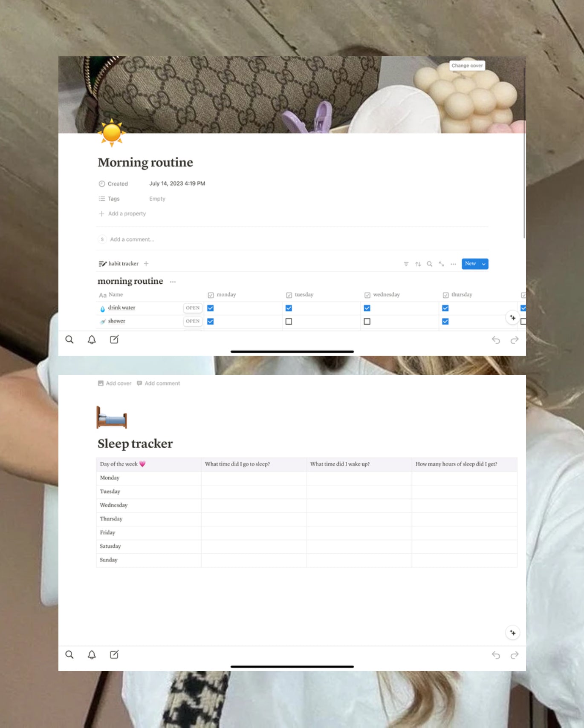The height and width of the screenshot is (728, 584).
Task: Click the search icon next to the New button
Action: 430,264
